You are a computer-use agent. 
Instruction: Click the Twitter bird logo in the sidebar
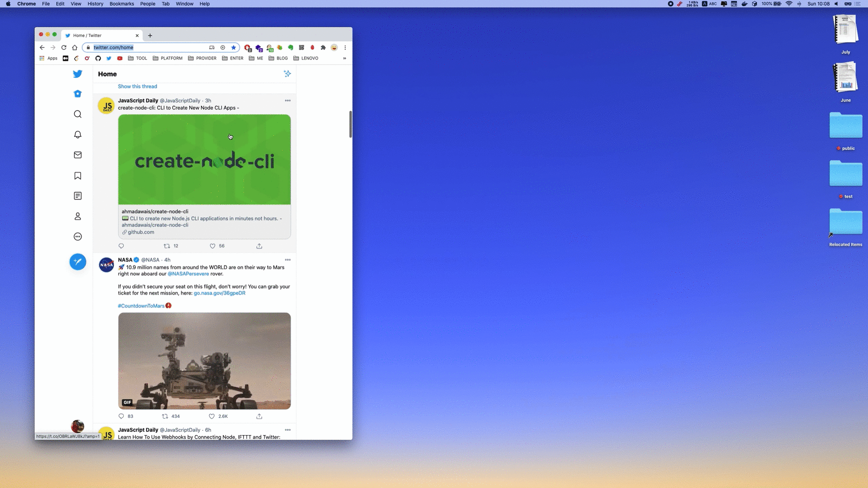click(78, 74)
